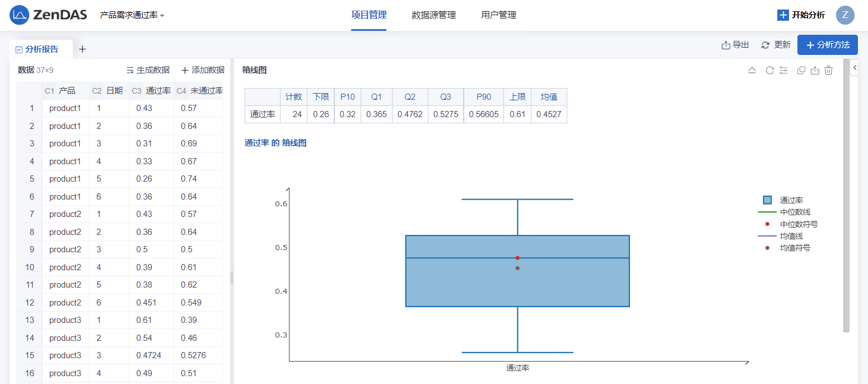Click cell 0.5276 in row 15
Screen dimensions: 868x384
point(198,355)
